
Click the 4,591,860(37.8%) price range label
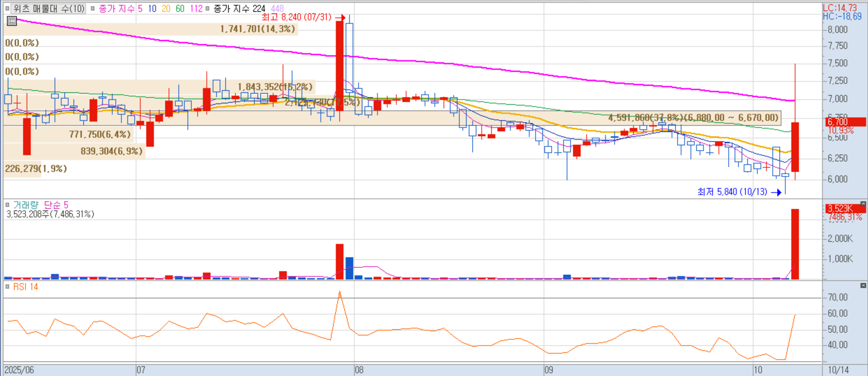(693, 118)
